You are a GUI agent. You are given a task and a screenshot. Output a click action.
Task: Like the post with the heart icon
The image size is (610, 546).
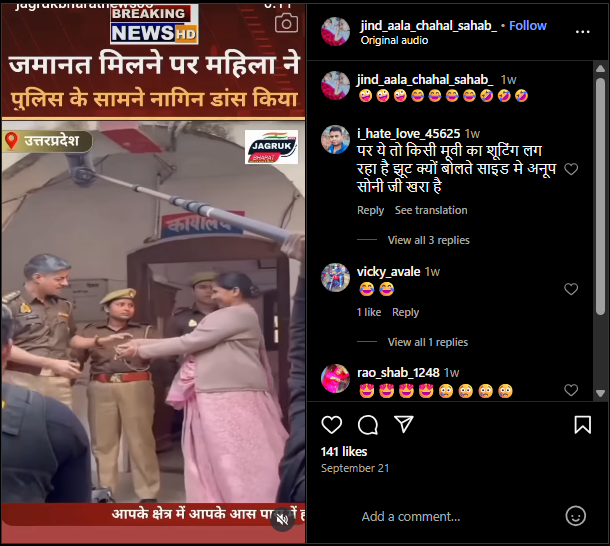point(331,424)
